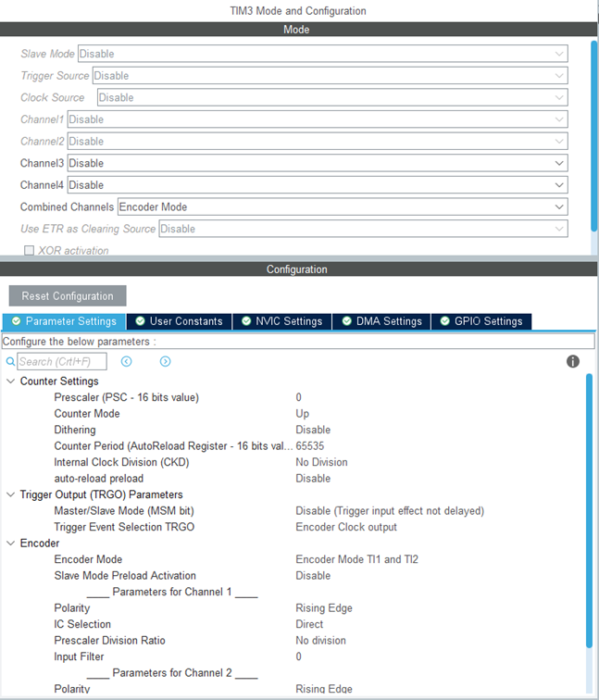Go to previous search result arrow
599x700 pixels.
126,362
